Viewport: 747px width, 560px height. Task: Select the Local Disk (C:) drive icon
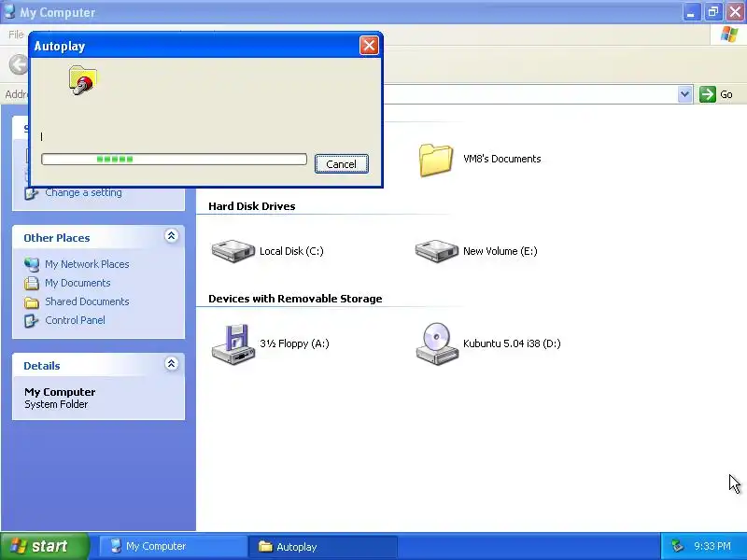[233, 251]
